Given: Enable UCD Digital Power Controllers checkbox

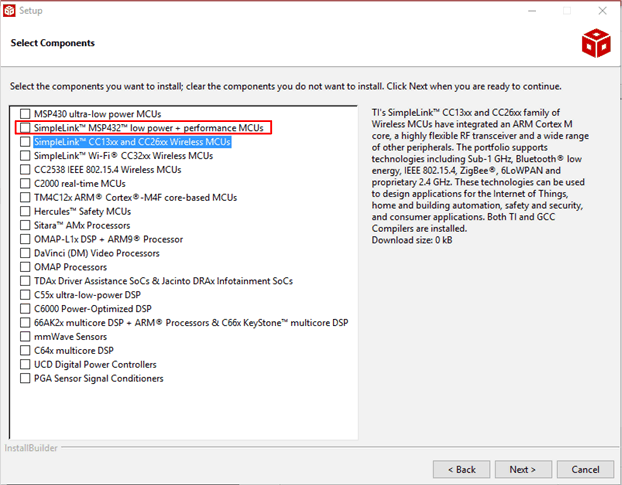Looking at the screenshot, I should [x=25, y=364].
